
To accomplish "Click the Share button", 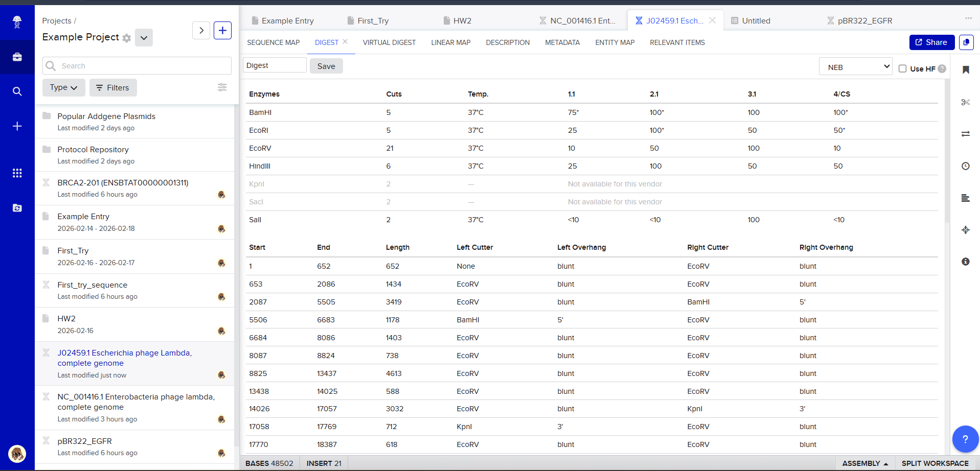I will click(x=931, y=42).
